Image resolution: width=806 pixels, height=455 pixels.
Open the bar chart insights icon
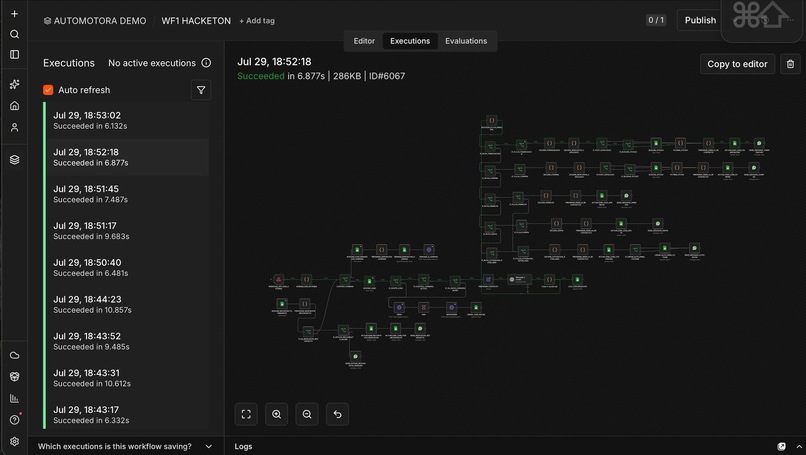tap(14, 398)
